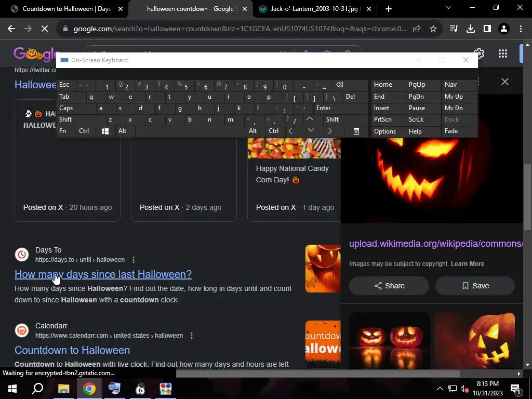The image size is (532, 399).
Task: Click the page vertical scrollbar thumb
Action: pos(527,197)
